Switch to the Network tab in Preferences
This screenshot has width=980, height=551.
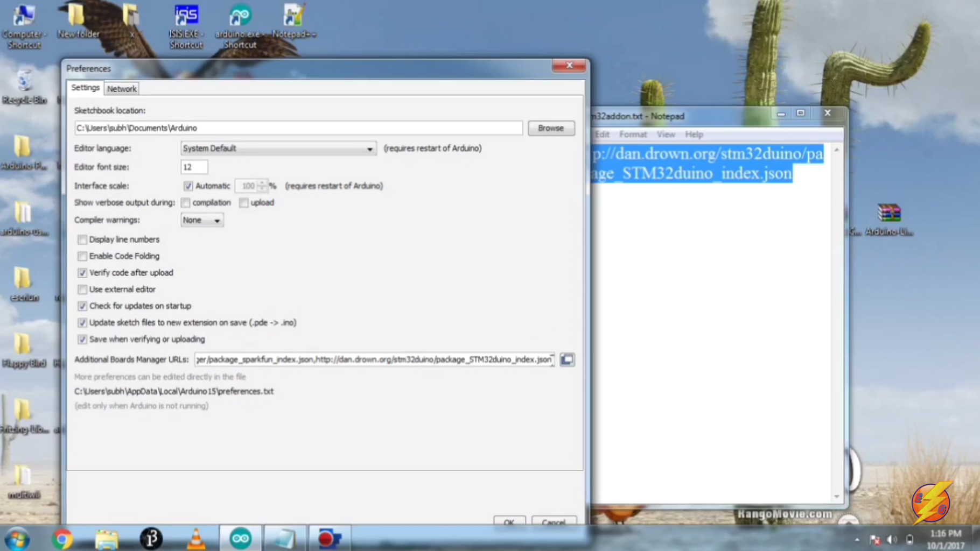coord(122,88)
